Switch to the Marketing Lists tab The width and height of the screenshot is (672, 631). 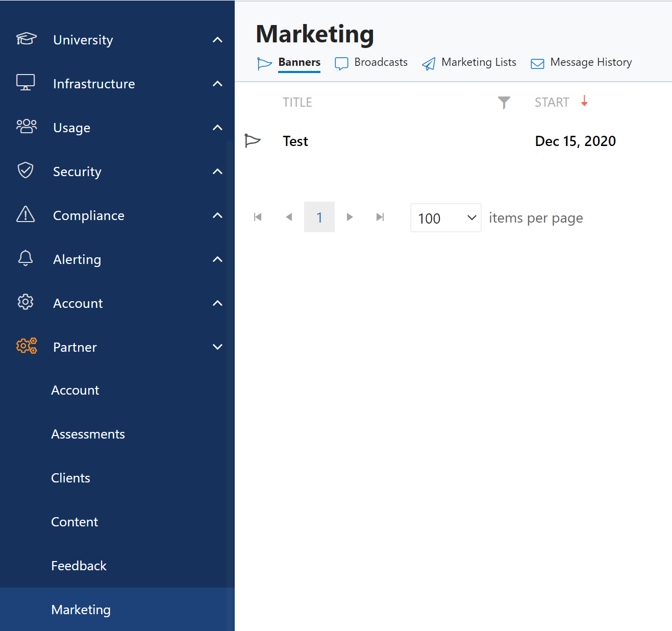pos(479,62)
